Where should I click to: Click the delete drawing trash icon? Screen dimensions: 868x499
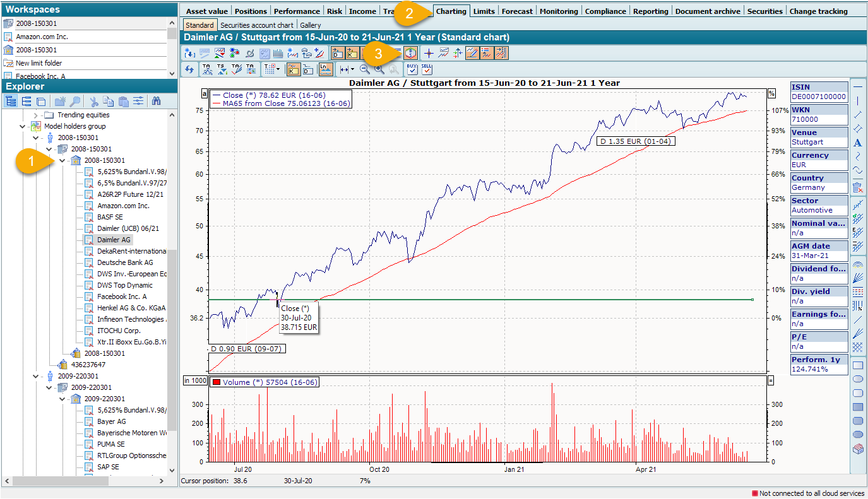(x=857, y=187)
